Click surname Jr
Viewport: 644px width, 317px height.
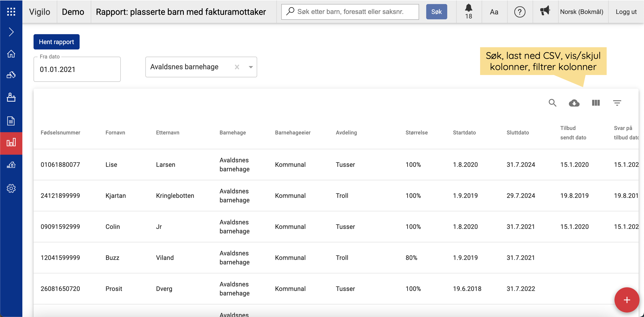tap(159, 227)
